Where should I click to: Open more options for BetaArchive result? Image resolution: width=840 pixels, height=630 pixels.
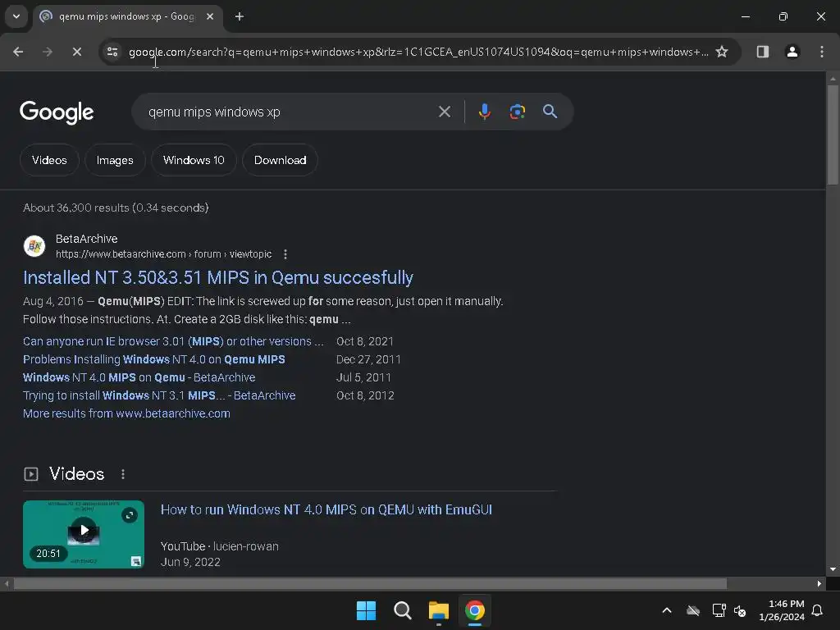point(285,254)
